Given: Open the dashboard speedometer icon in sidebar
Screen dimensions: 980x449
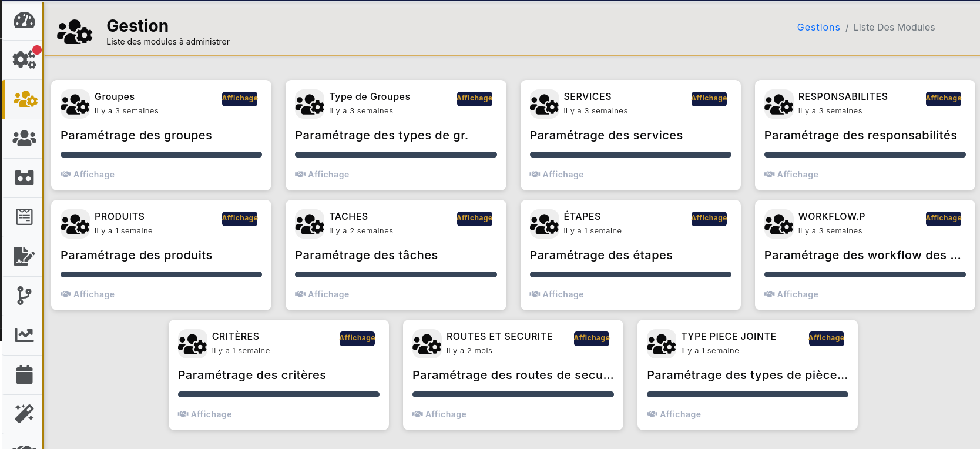Looking at the screenshot, I should (x=24, y=21).
